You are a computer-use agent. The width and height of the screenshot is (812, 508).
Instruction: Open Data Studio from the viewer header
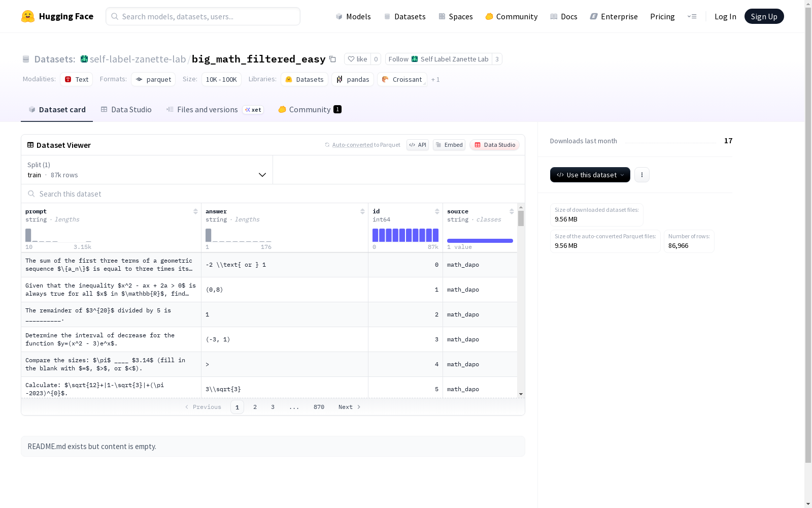495,145
